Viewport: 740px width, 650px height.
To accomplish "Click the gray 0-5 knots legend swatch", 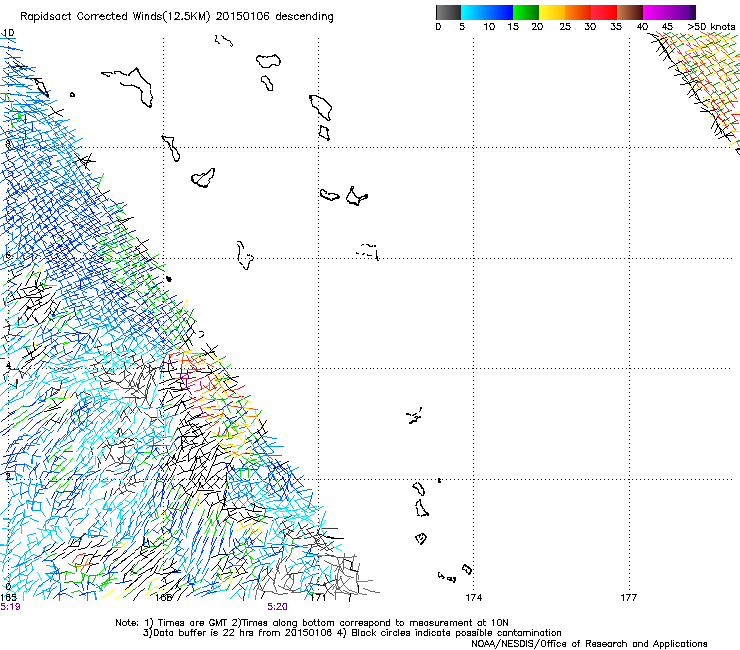I will [x=449, y=12].
